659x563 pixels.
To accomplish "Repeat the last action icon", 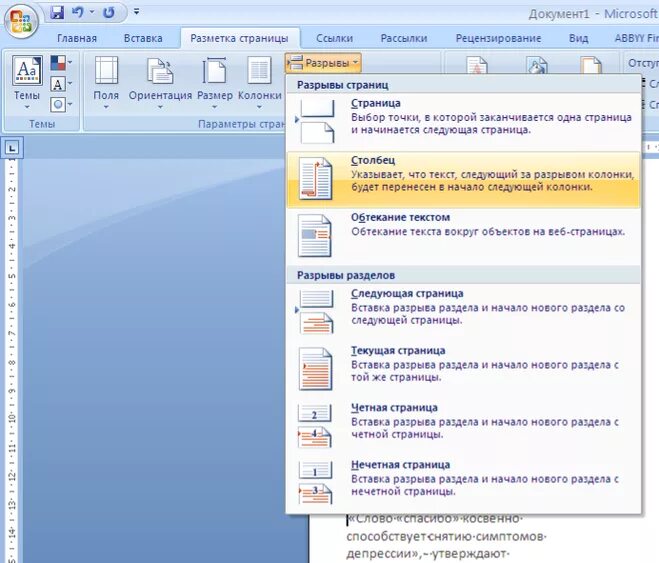I will click(x=108, y=12).
